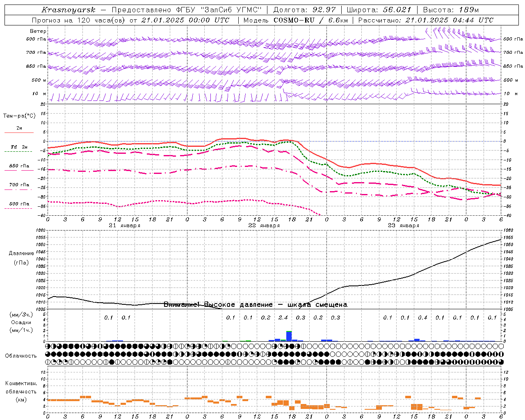The width and height of the screenshot is (525, 420).
Task: Click the Тем-ра(°C) panel label
Action: pos(19,116)
